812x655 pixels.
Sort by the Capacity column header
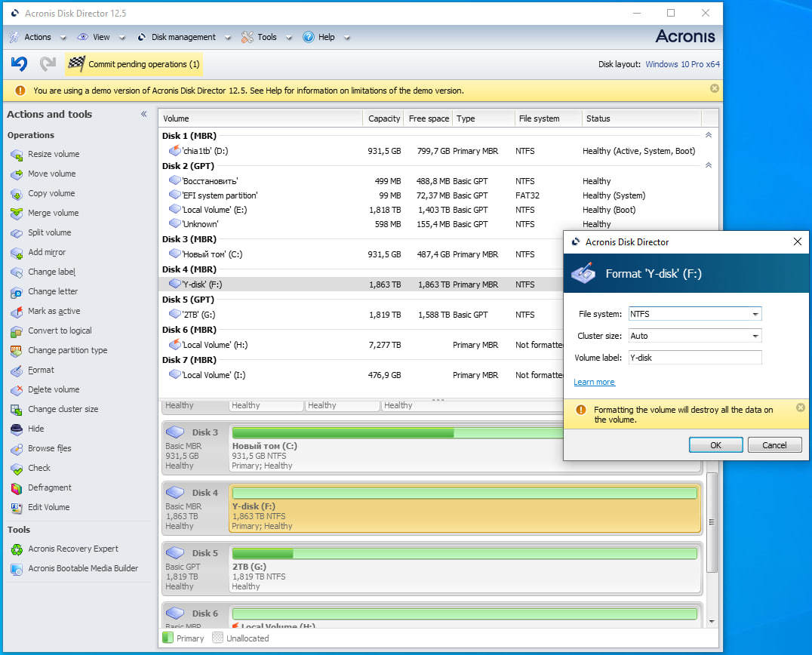pyautogui.click(x=383, y=118)
